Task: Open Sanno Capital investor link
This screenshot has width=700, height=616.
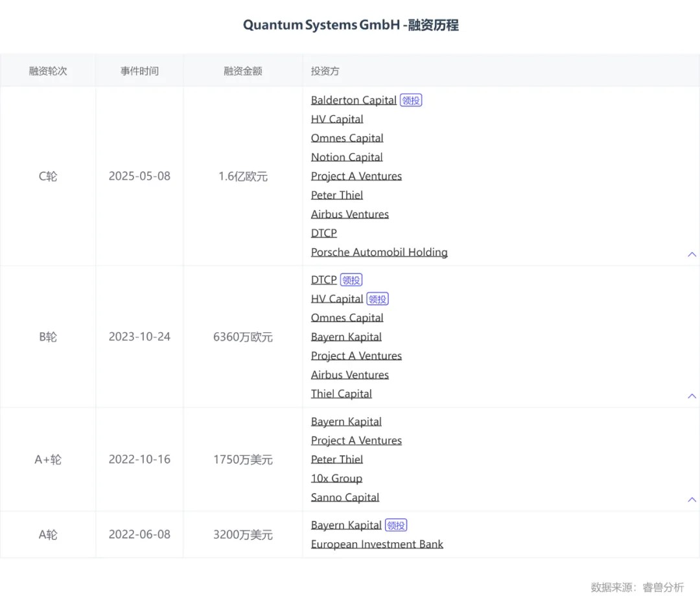Action: point(345,497)
